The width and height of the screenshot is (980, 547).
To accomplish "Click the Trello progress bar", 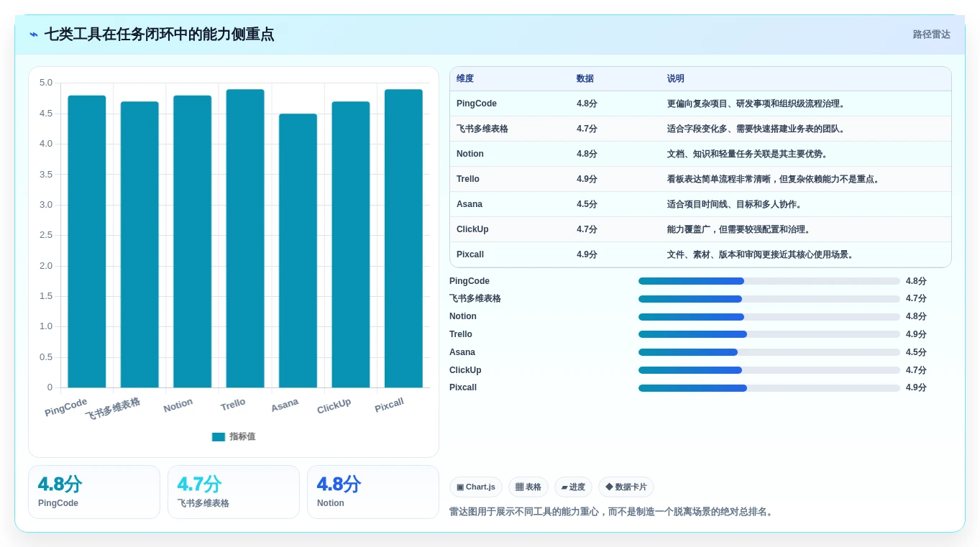I will point(769,334).
